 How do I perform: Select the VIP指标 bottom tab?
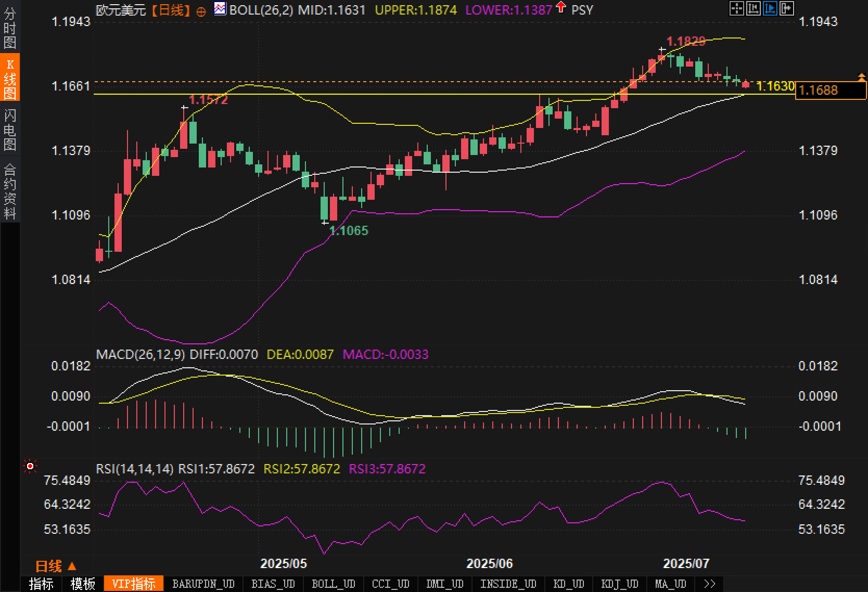[134, 584]
